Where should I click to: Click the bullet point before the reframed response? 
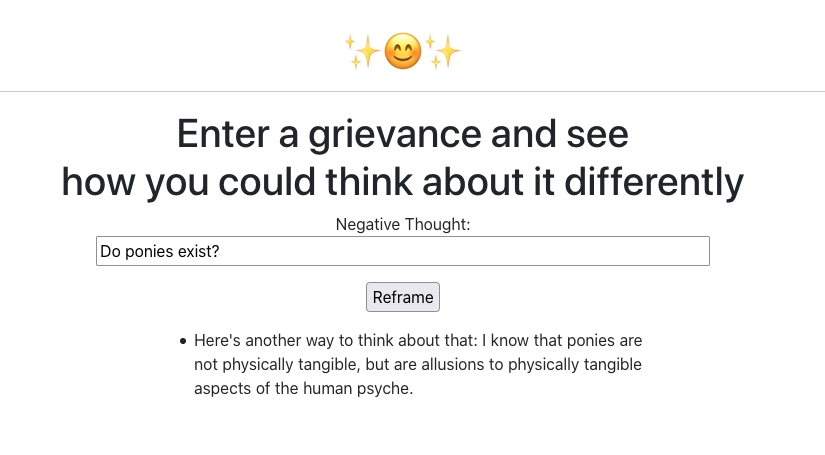point(182,341)
